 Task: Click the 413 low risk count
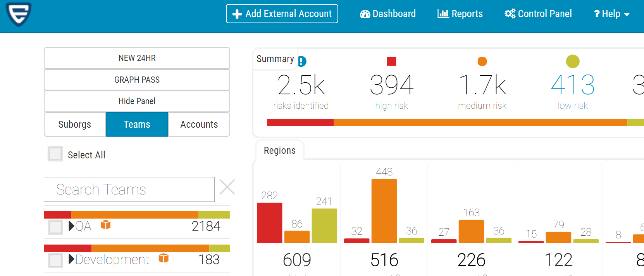click(573, 85)
